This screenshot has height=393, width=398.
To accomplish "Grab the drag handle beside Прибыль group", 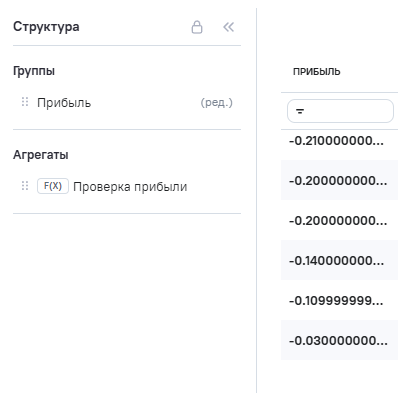I will [25, 102].
